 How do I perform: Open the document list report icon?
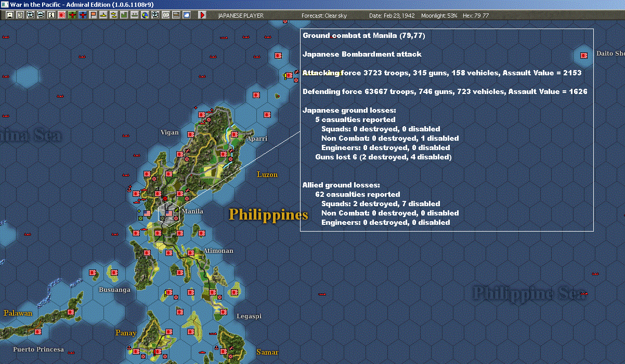coord(20,15)
